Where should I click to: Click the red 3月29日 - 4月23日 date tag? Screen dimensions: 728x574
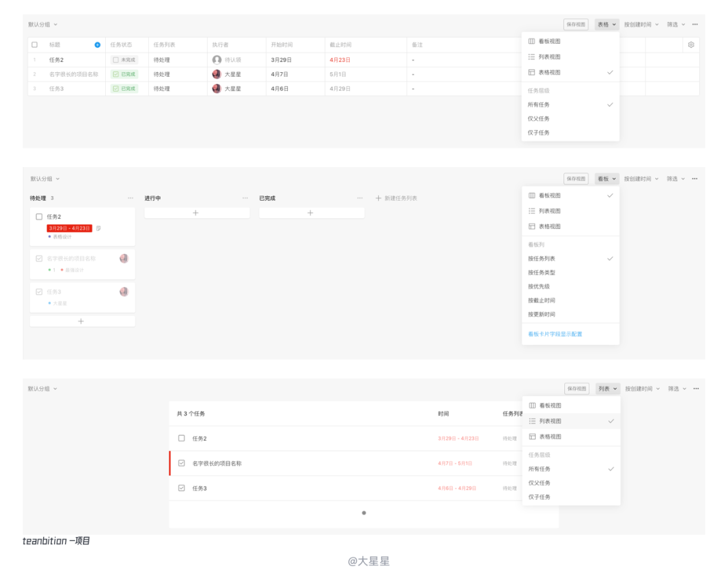point(69,228)
